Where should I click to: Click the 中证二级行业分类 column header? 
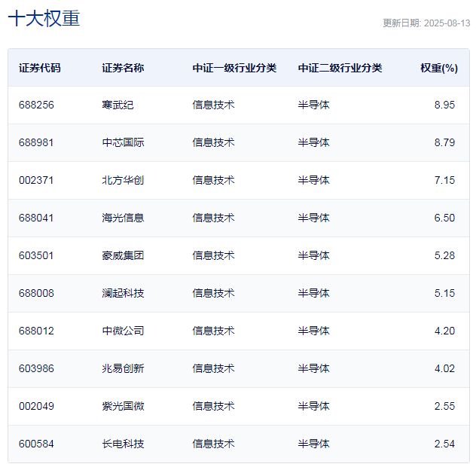pyautogui.click(x=340, y=68)
